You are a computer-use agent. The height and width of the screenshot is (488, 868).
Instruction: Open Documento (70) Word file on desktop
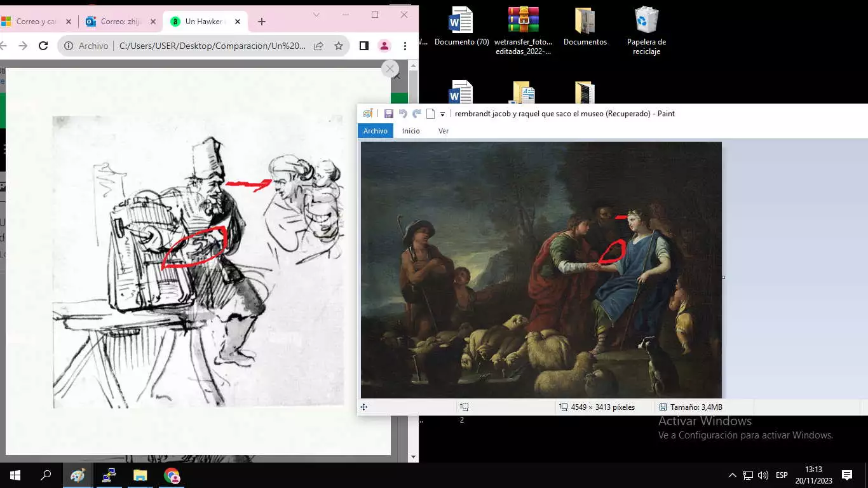coord(461,27)
